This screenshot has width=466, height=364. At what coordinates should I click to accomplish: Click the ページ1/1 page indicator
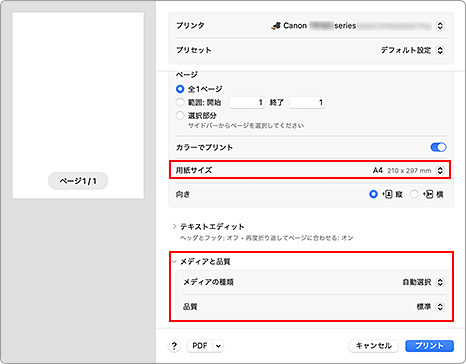point(78,181)
